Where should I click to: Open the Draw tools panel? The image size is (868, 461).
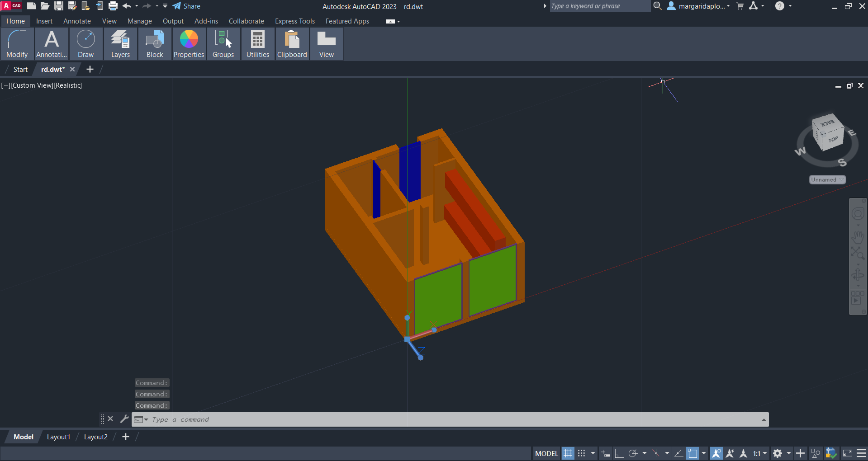pyautogui.click(x=85, y=44)
